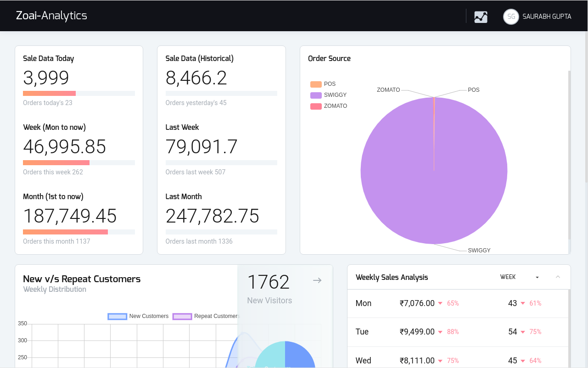The image size is (588, 368).
Task: Toggle the SWIGGY legend item in Order Source
Action: click(x=329, y=95)
